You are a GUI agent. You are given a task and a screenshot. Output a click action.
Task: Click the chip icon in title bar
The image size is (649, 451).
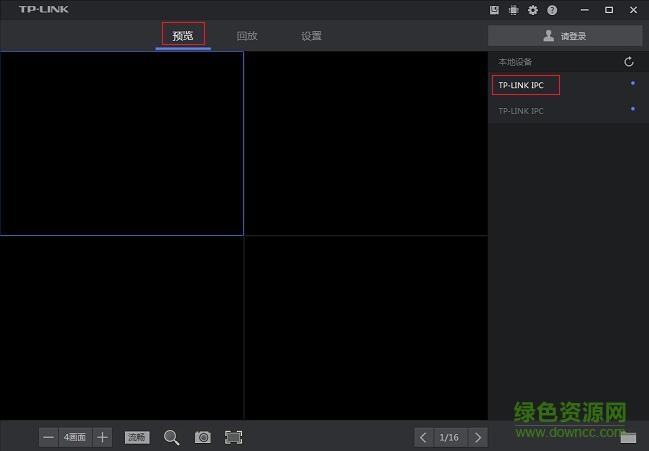tap(514, 10)
